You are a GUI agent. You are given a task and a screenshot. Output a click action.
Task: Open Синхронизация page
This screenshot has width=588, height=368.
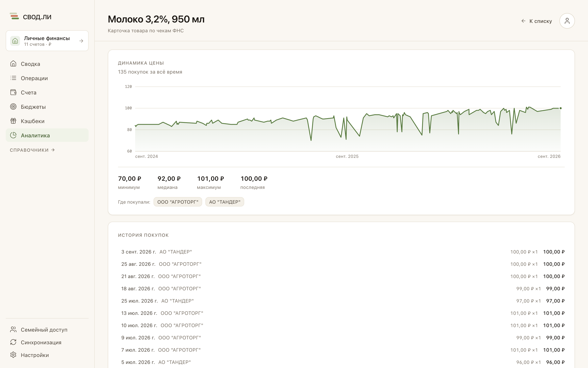click(x=47, y=342)
